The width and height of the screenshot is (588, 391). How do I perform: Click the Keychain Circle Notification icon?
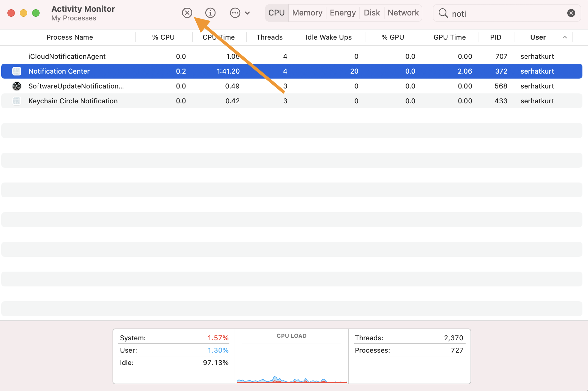tap(17, 101)
